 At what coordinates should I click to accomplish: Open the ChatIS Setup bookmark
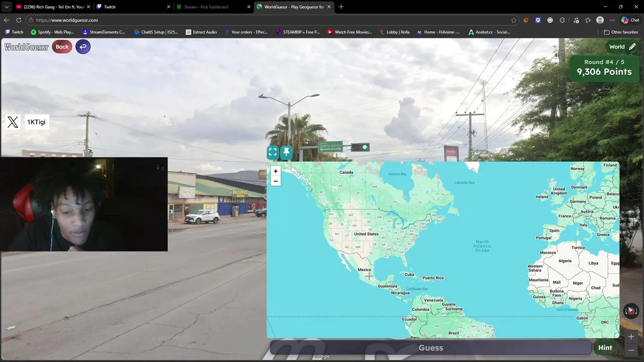coord(156,32)
